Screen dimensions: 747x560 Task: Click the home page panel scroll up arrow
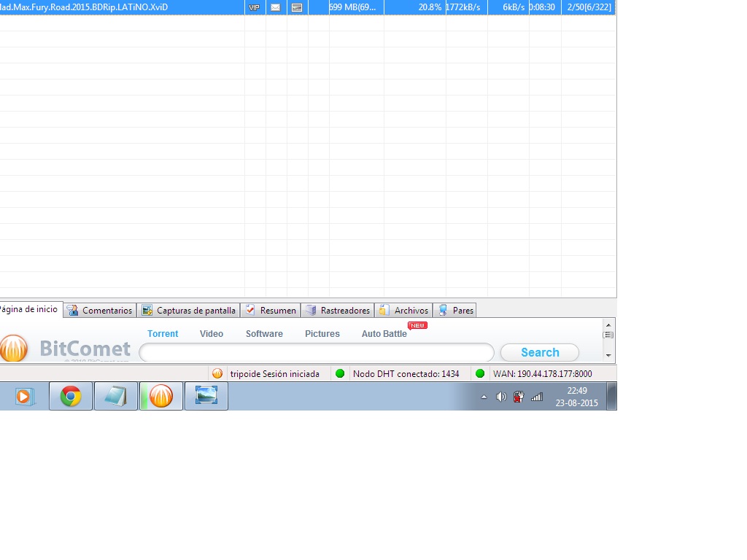[608, 324]
